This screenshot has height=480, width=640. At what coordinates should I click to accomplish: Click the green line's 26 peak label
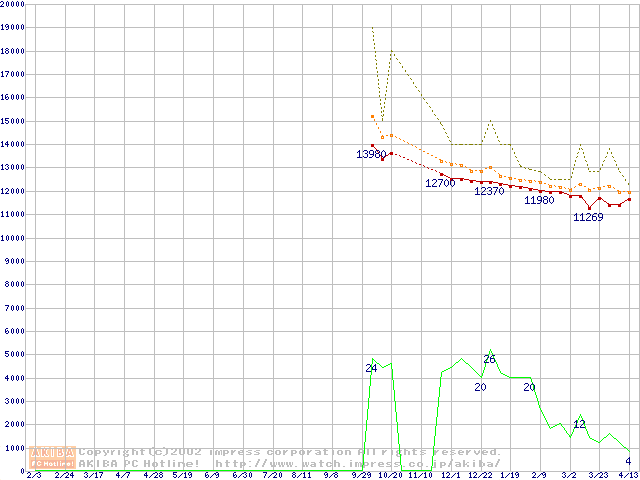tap(489, 359)
